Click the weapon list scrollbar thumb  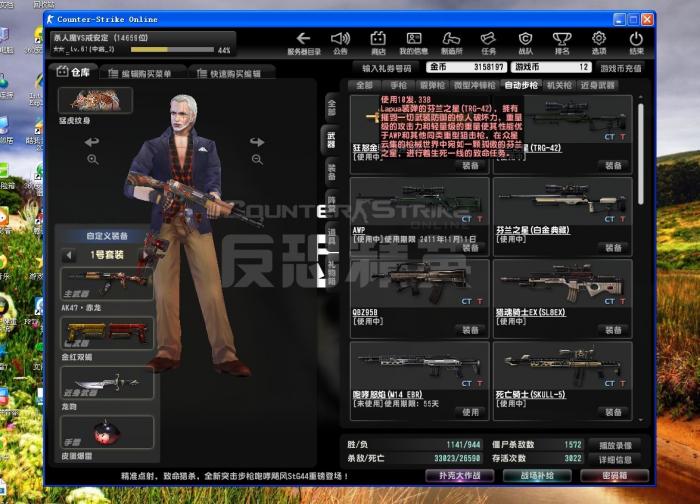point(641,154)
